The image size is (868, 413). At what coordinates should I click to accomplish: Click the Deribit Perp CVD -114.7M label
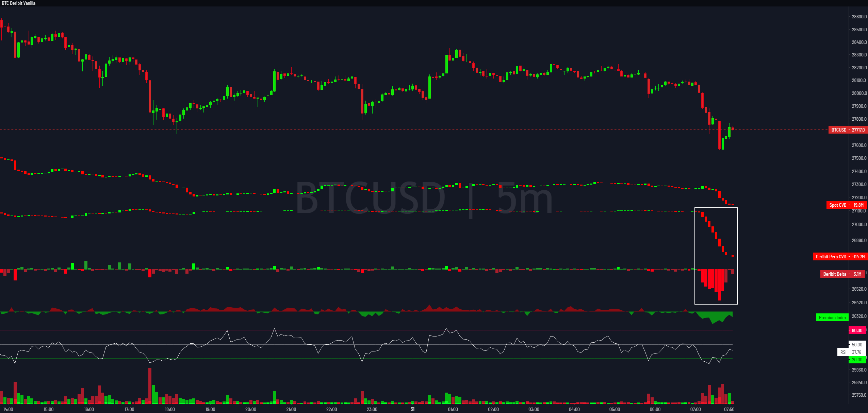[840, 257]
